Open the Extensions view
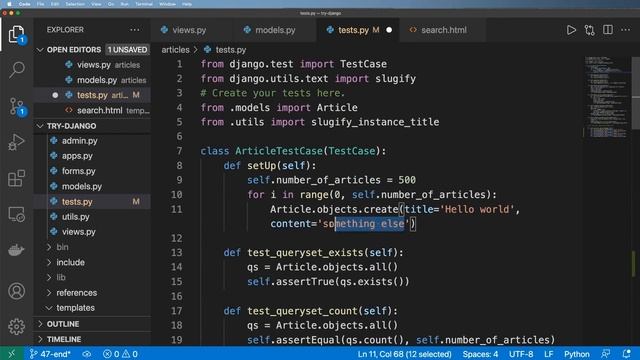 (x=16, y=178)
